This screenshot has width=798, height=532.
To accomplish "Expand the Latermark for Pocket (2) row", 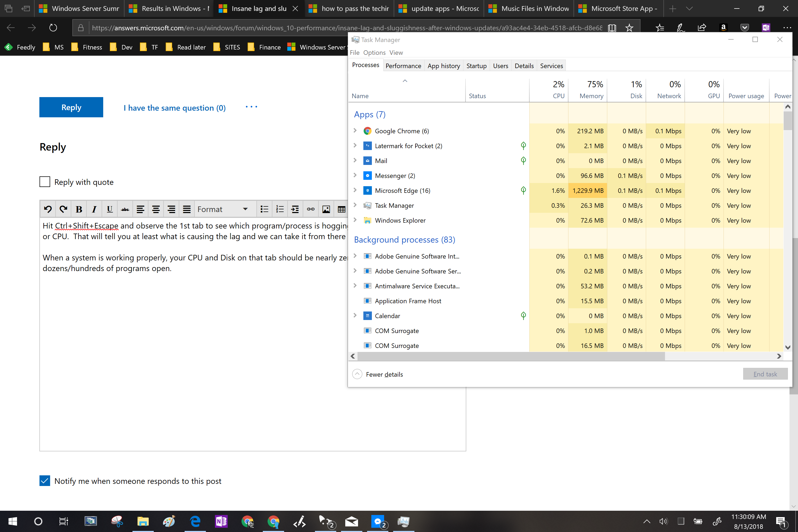I will coord(355,146).
